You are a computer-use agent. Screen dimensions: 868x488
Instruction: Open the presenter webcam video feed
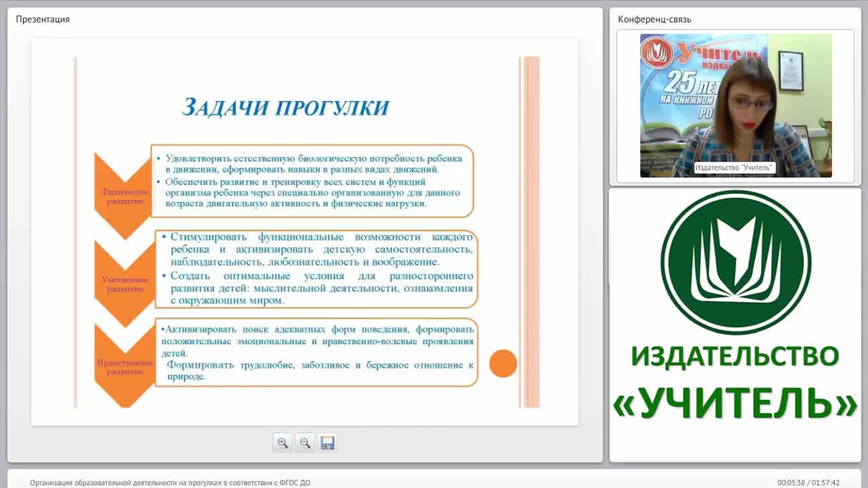click(x=736, y=105)
